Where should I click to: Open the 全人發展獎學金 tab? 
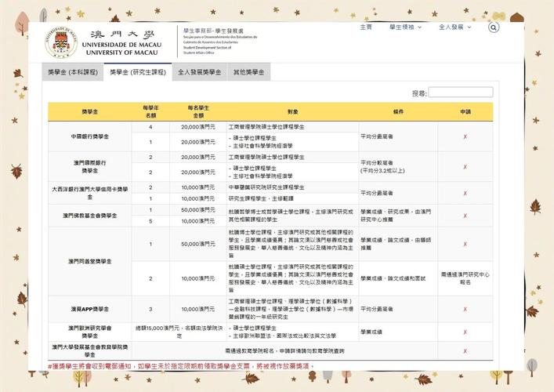point(199,72)
